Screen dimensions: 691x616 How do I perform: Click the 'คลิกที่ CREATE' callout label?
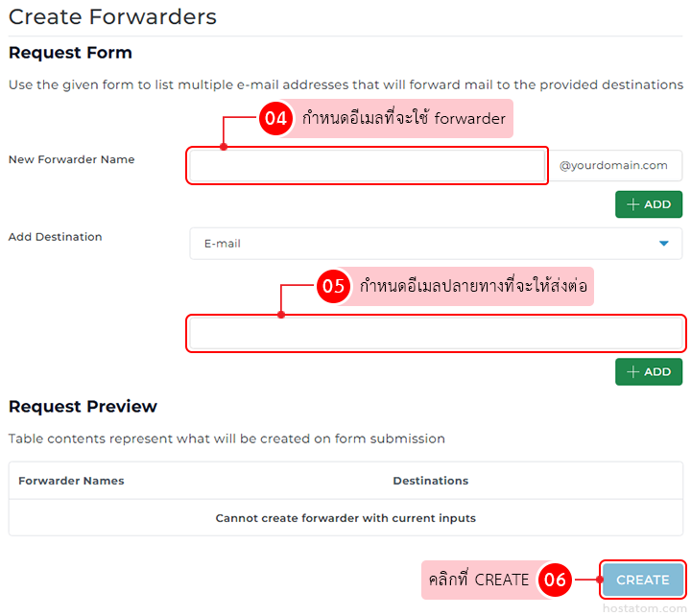coord(477,580)
